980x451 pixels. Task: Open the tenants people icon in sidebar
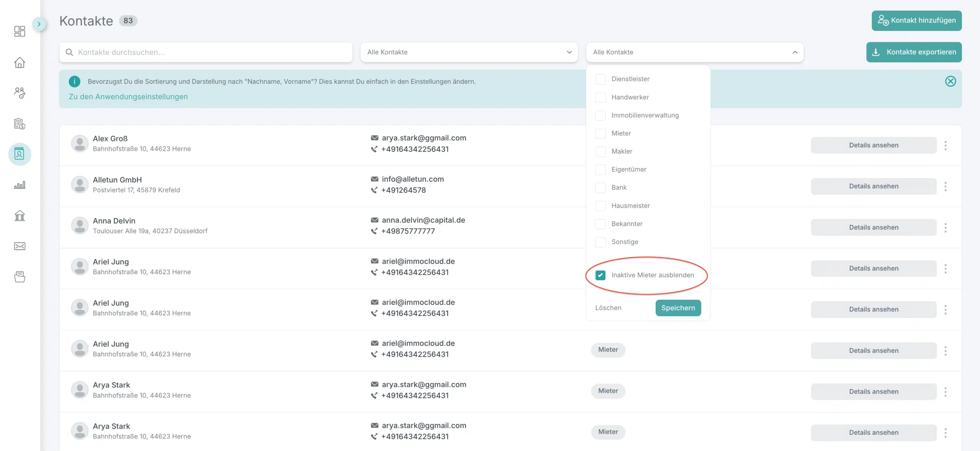point(20,93)
